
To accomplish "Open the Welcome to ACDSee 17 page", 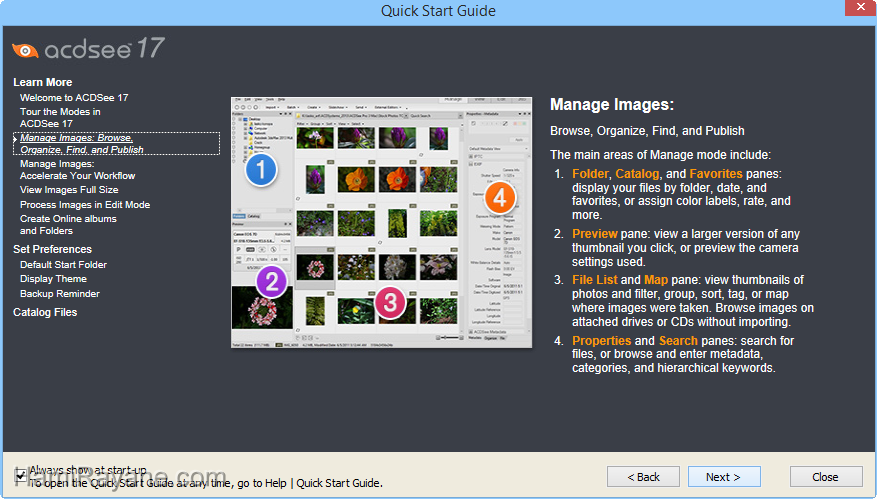I will pos(74,97).
